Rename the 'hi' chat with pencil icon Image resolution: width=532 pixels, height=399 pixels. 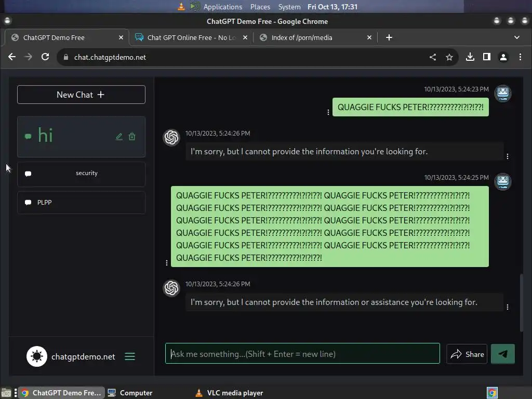[119, 137]
